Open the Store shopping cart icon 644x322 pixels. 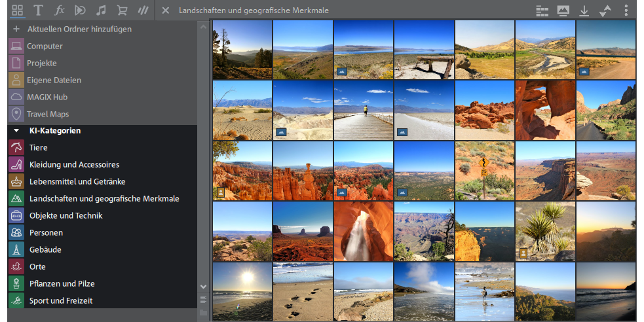click(x=122, y=10)
